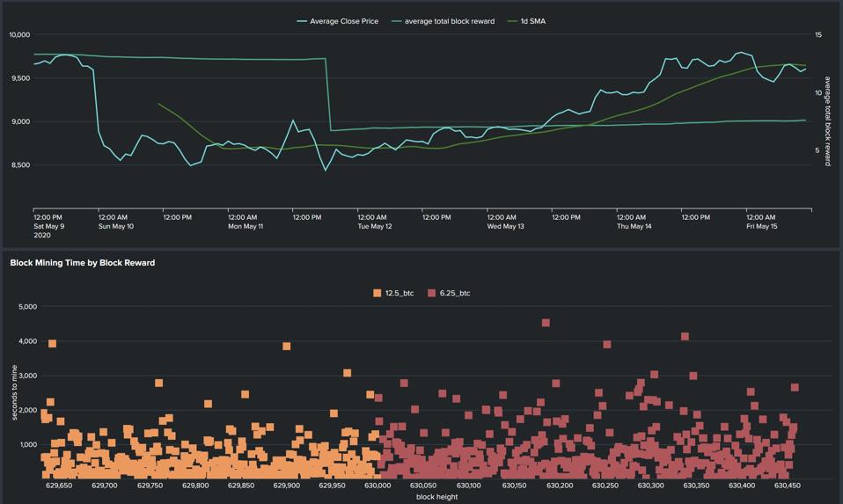
Task: Click the 12:00 AM Sun May 10 label
Action: pos(115,222)
